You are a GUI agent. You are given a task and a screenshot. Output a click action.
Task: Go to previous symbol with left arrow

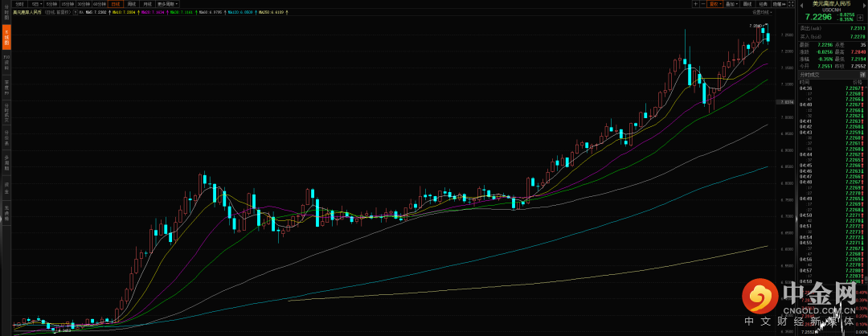coord(801,6)
